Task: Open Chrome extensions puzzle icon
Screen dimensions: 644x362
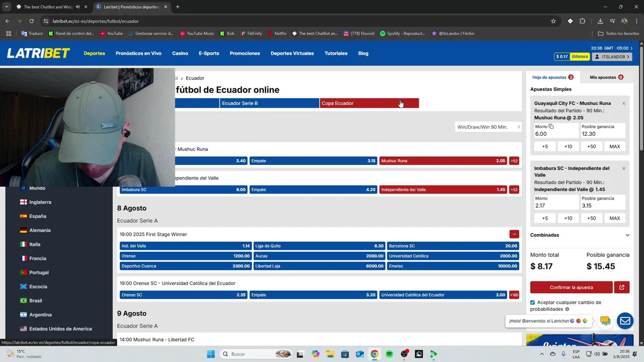Action: [x=583, y=21]
